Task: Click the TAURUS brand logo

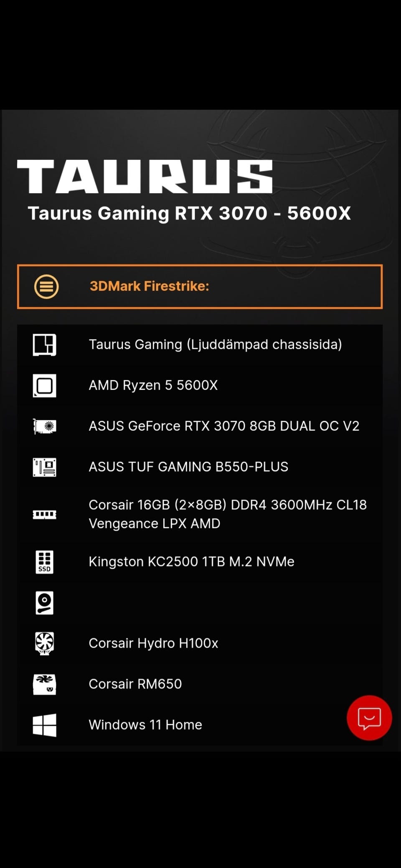Action: [x=145, y=177]
